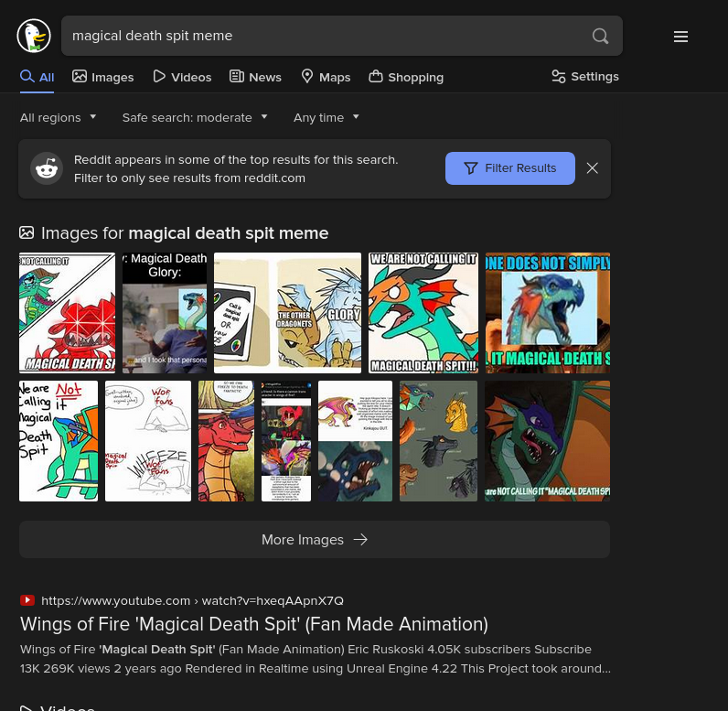Image resolution: width=728 pixels, height=711 pixels.
Task: Open the tall screenshot collage thumbnail
Action: [x=286, y=441]
